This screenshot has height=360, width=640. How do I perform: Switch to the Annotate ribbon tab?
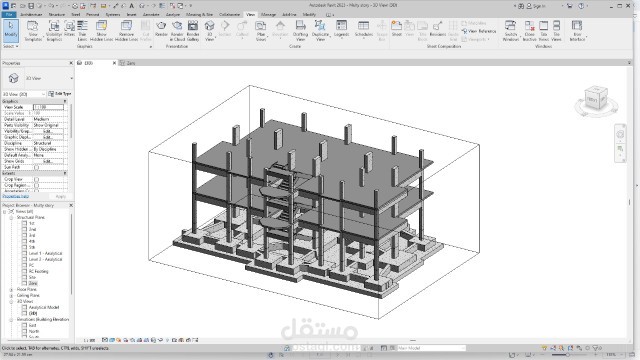(x=151, y=14)
